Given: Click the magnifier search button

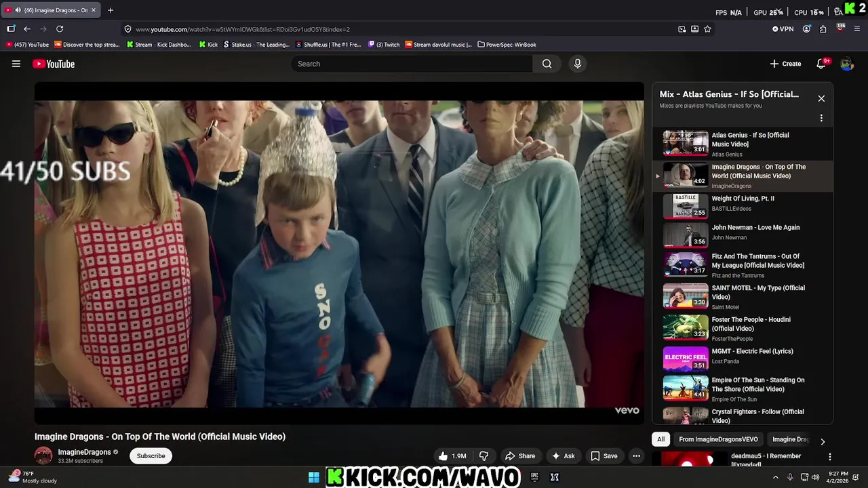Looking at the screenshot, I should [x=547, y=64].
